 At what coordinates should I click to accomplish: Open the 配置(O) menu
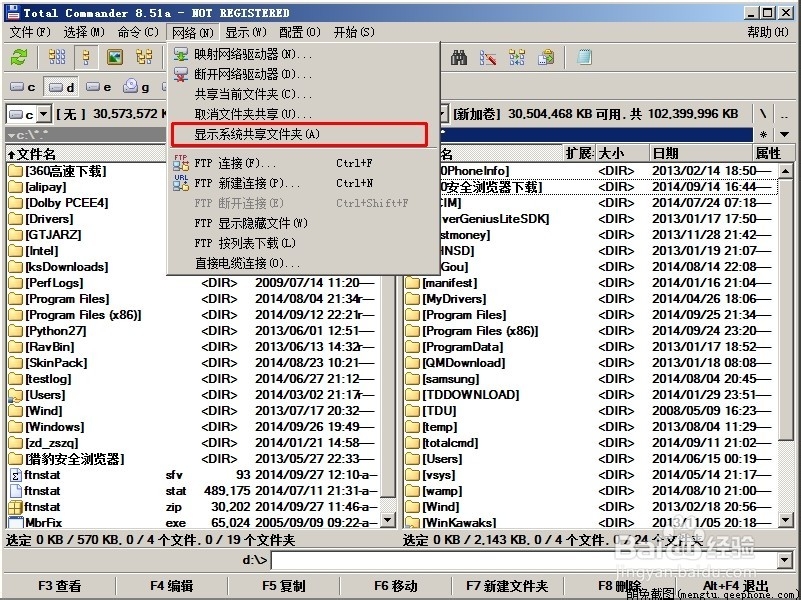300,33
